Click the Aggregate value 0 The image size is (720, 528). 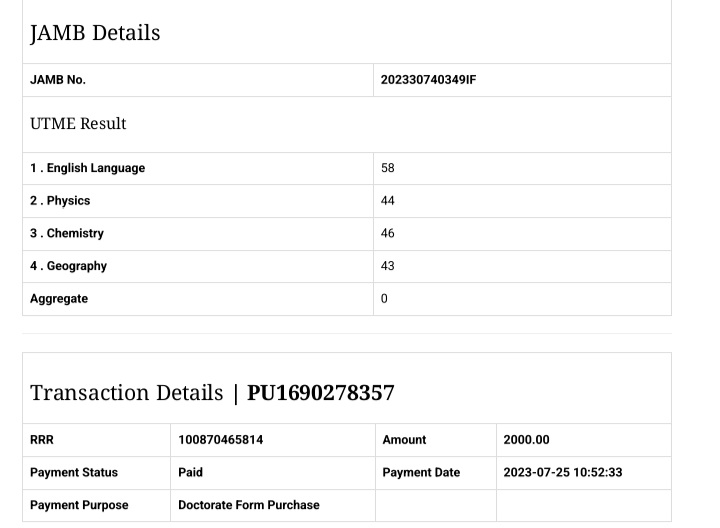tap(384, 299)
